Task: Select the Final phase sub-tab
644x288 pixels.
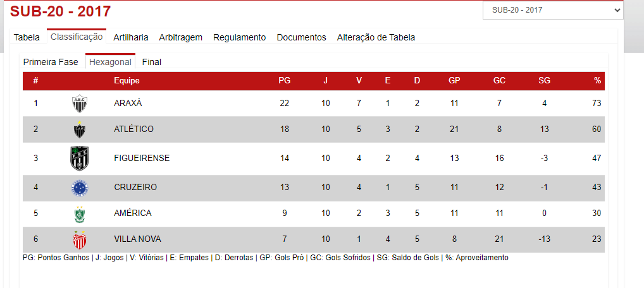Action: tap(152, 62)
